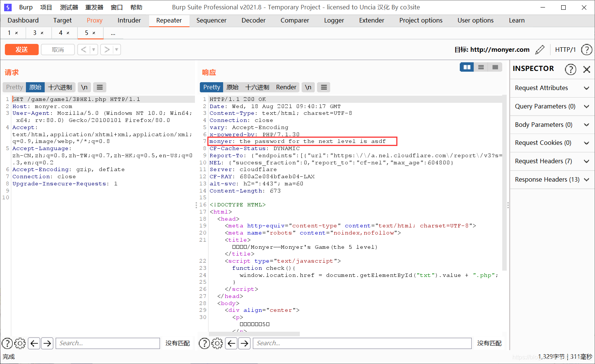Open response search help icon

pos(204,343)
